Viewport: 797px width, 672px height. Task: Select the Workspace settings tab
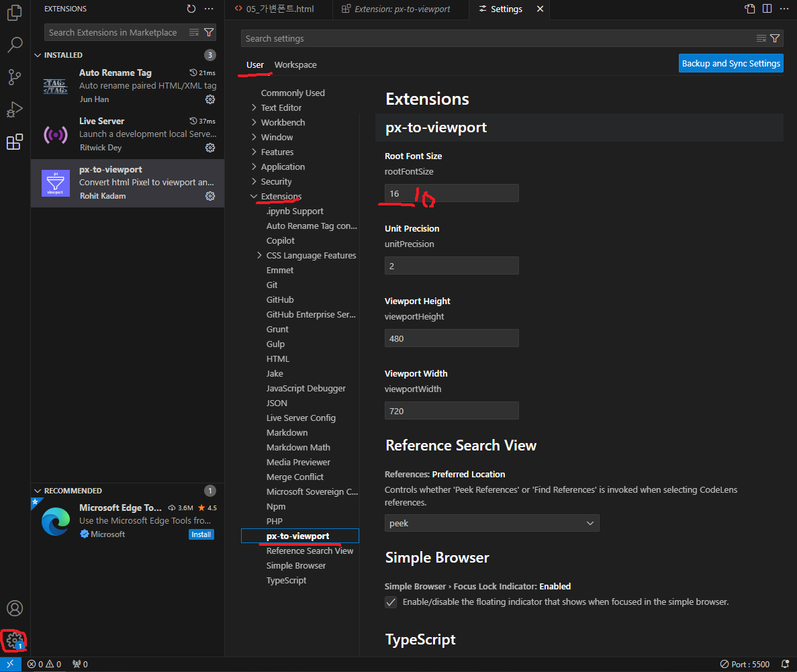(x=295, y=64)
